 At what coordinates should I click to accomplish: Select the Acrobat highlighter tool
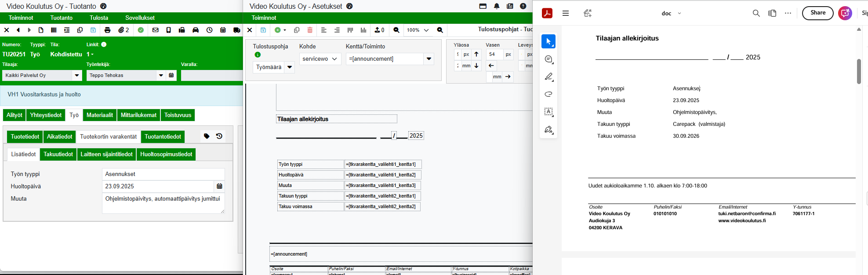pyautogui.click(x=548, y=77)
